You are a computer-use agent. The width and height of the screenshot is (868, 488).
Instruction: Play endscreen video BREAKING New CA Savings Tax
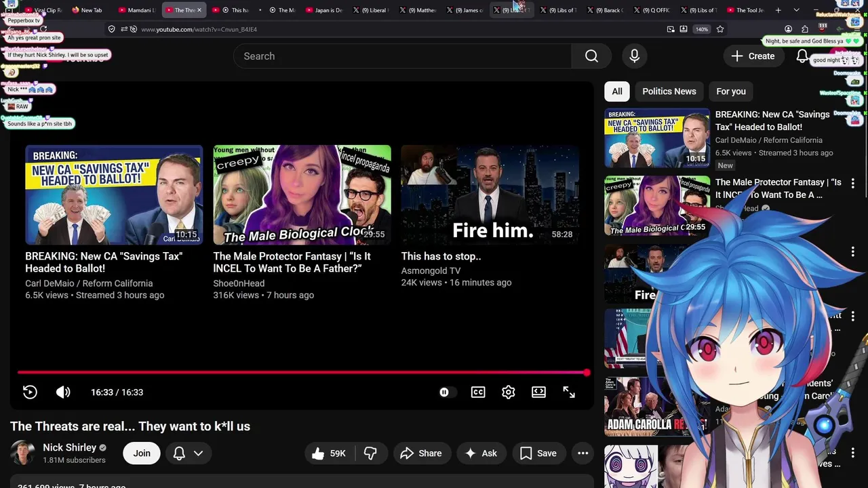pyautogui.click(x=114, y=195)
